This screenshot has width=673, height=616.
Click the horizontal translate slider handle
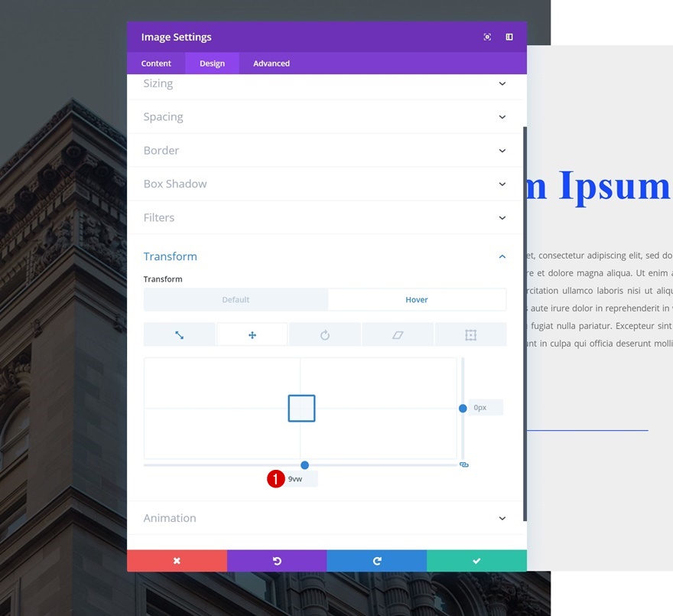pos(304,465)
